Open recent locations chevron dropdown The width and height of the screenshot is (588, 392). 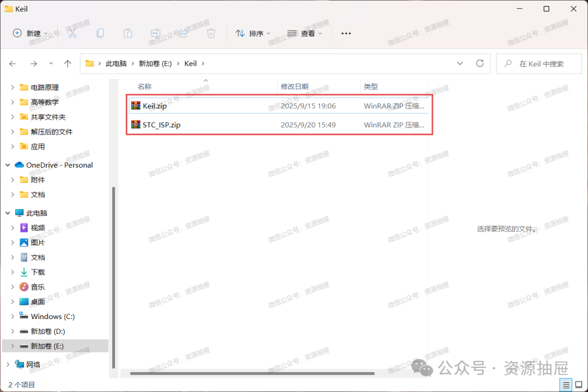coord(51,63)
